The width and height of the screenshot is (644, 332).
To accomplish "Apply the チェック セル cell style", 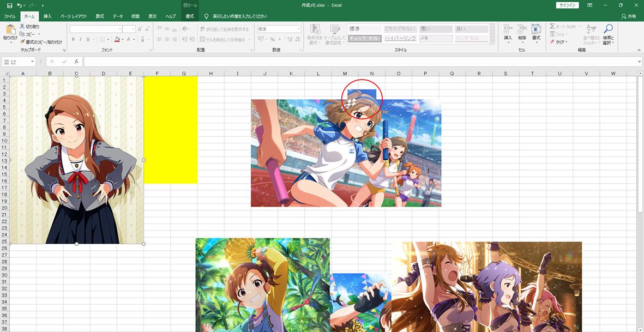I will coord(365,38).
